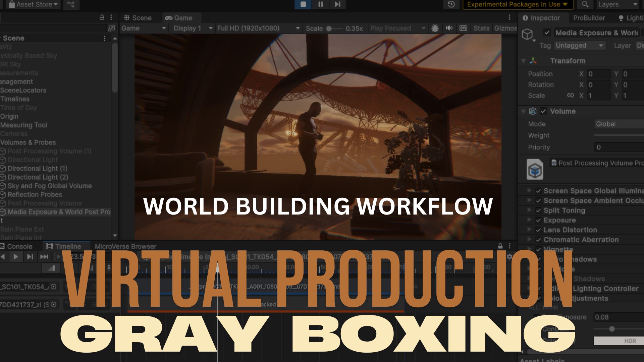Switch to the Scene tab

coord(138,18)
